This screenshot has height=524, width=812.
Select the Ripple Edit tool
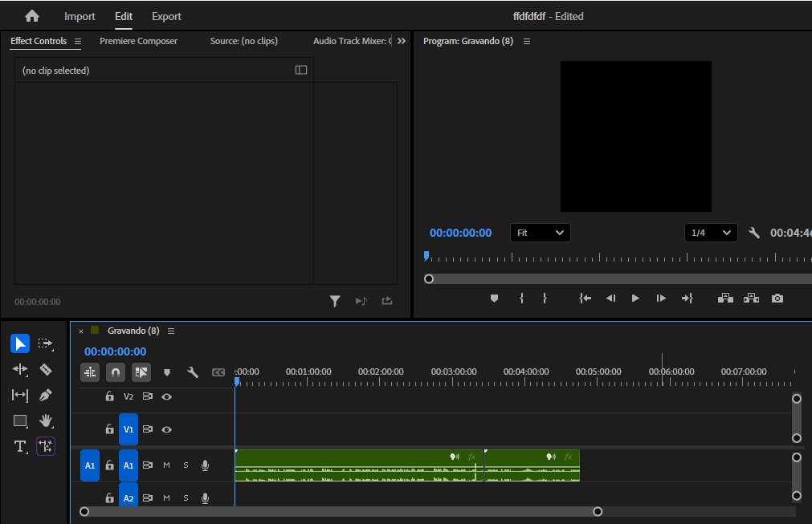20,369
